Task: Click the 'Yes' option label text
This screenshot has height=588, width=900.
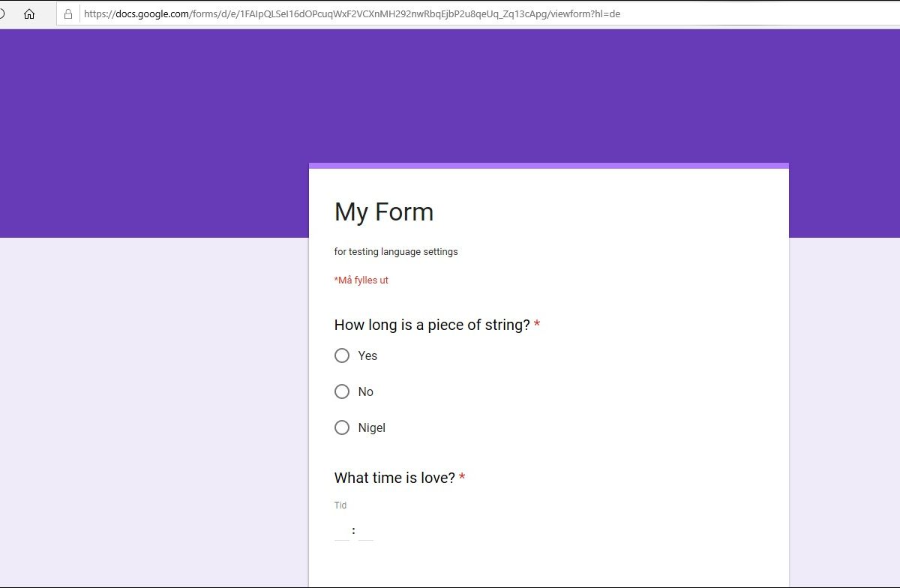Action: 367,355
